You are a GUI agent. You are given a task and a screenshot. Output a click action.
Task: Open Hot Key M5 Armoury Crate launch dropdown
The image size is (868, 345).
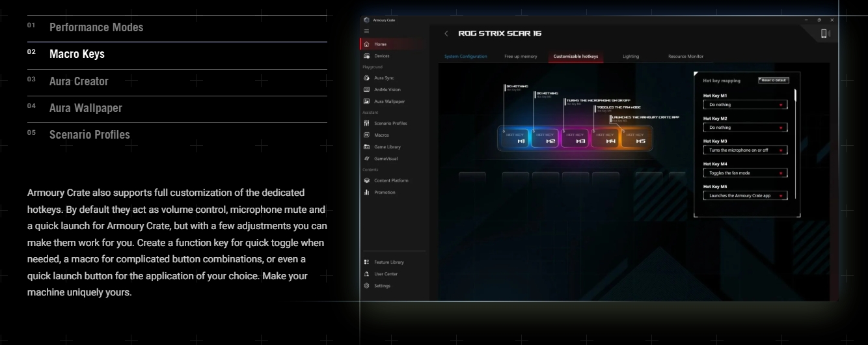(x=745, y=195)
